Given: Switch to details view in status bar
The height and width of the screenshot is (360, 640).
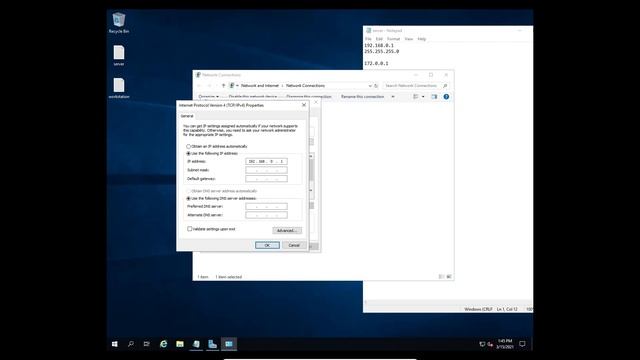Looking at the screenshot, I should pos(441,277).
